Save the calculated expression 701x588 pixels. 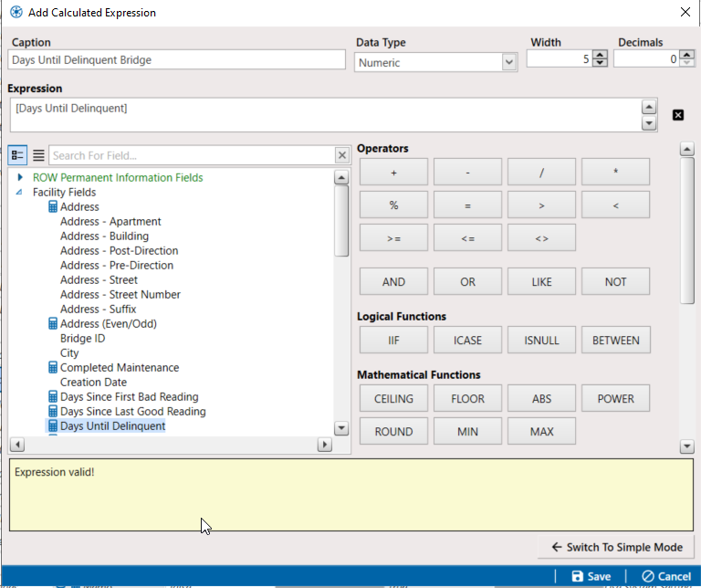pos(591,576)
